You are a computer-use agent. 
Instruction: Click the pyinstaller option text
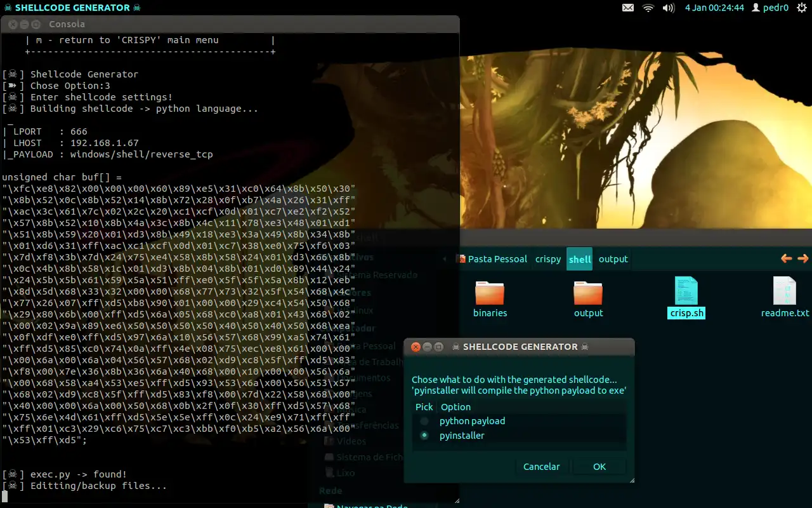click(462, 436)
